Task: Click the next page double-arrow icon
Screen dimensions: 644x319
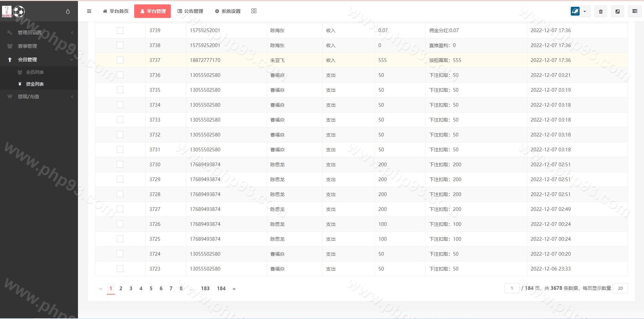Action: point(234,289)
